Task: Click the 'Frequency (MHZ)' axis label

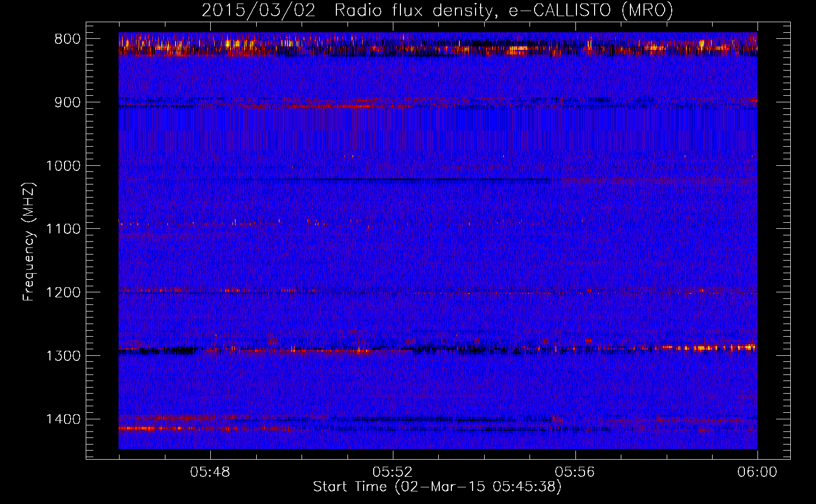Action: click(x=29, y=241)
